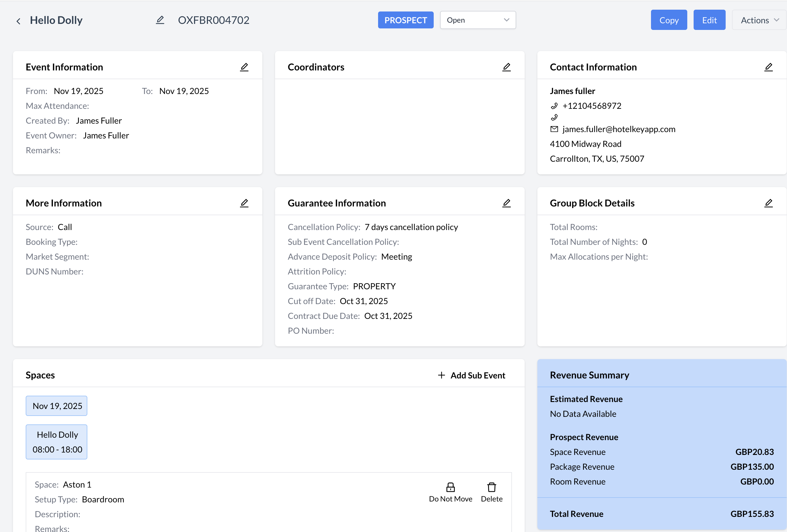This screenshot has height=532, width=787.
Task: Select the Hello Dolly 08:00 - 18:00 sub event
Action: (57, 442)
